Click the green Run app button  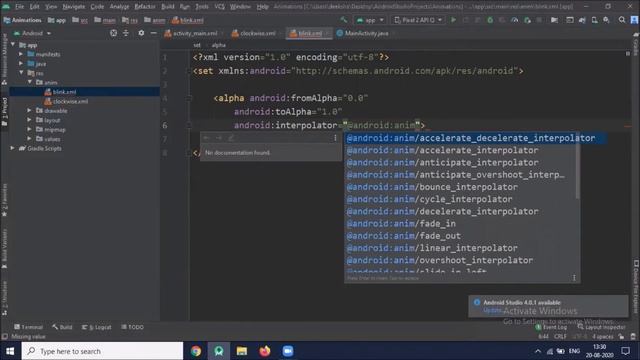[x=453, y=20]
